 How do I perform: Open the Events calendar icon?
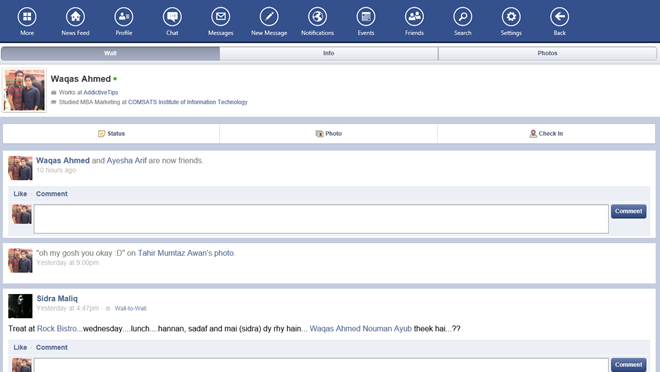[366, 17]
